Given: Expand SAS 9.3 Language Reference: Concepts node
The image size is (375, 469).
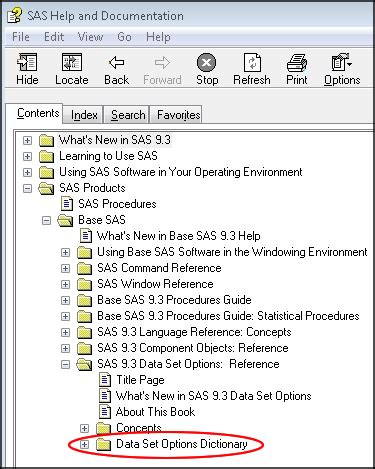Looking at the screenshot, I should (x=65, y=332).
